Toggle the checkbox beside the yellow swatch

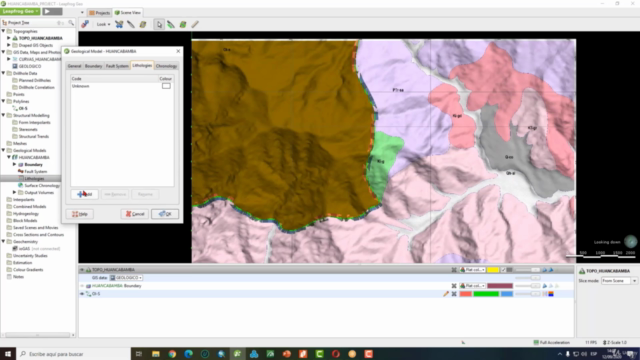pyautogui.click(x=503, y=270)
